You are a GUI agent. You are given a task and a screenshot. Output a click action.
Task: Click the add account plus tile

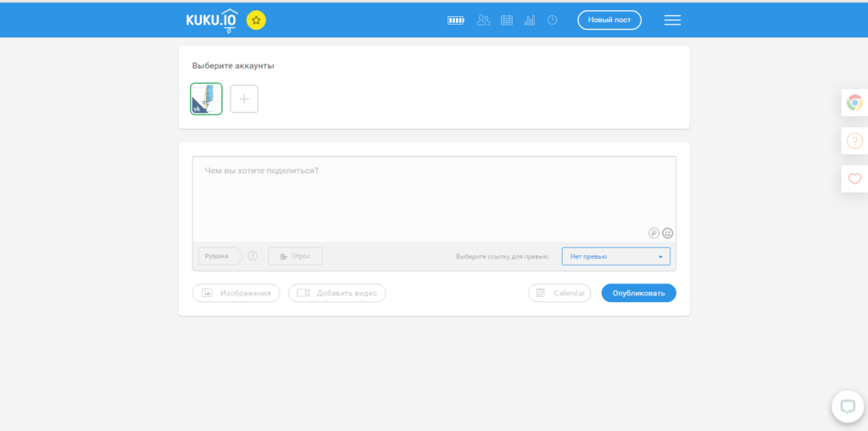[244, 98]
